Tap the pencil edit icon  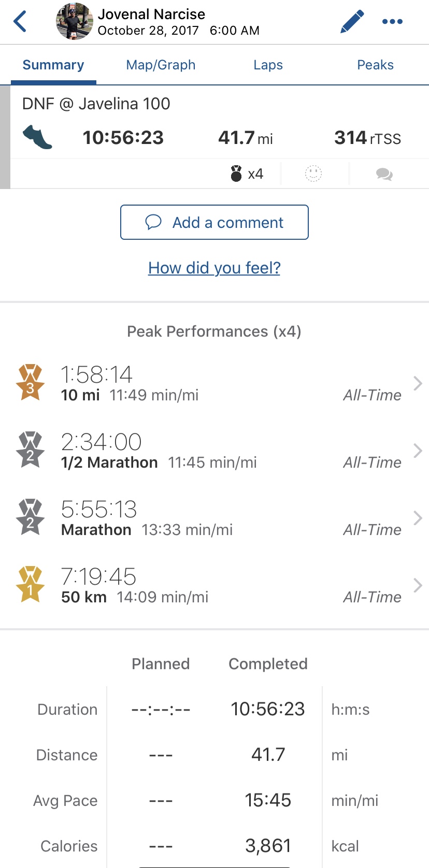click(352, 22)
